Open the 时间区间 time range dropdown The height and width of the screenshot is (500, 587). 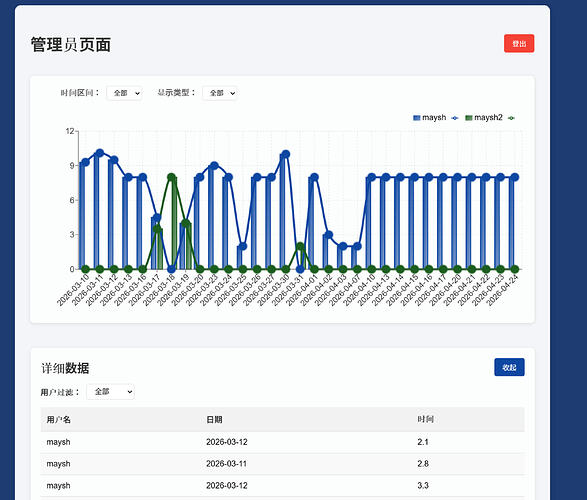pyautogui.click(x=124, y=93)
